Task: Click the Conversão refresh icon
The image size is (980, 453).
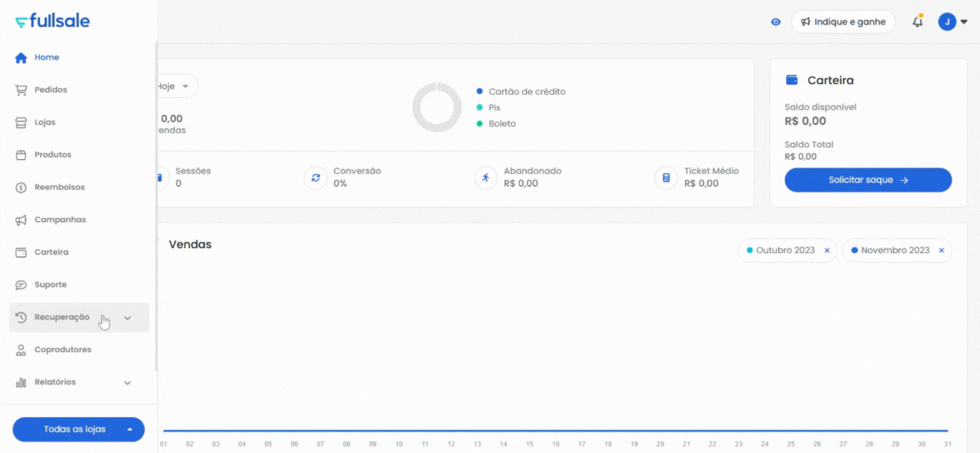Action: coord(315,178)
